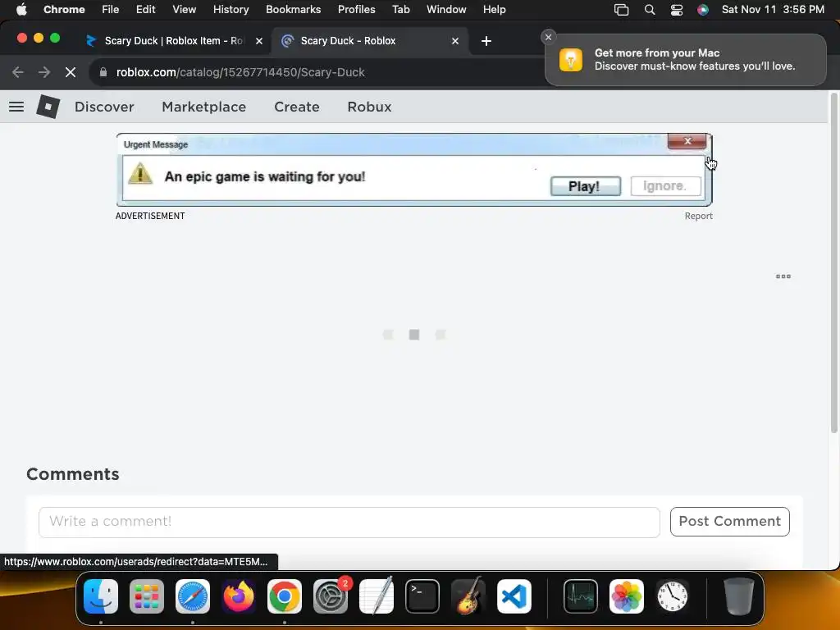Open the Apple menu
The width and height of the screenshot is (840, 630).
(x=21, y=10)
